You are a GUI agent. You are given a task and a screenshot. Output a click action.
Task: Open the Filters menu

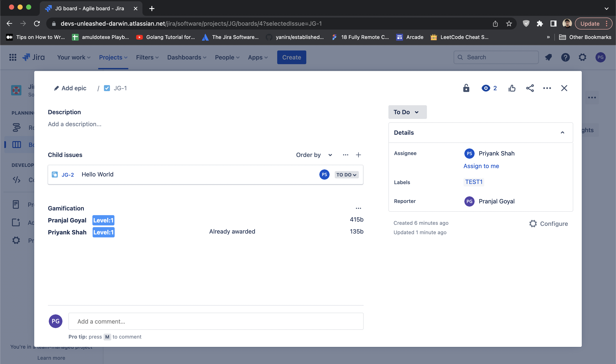coord(147,57)
